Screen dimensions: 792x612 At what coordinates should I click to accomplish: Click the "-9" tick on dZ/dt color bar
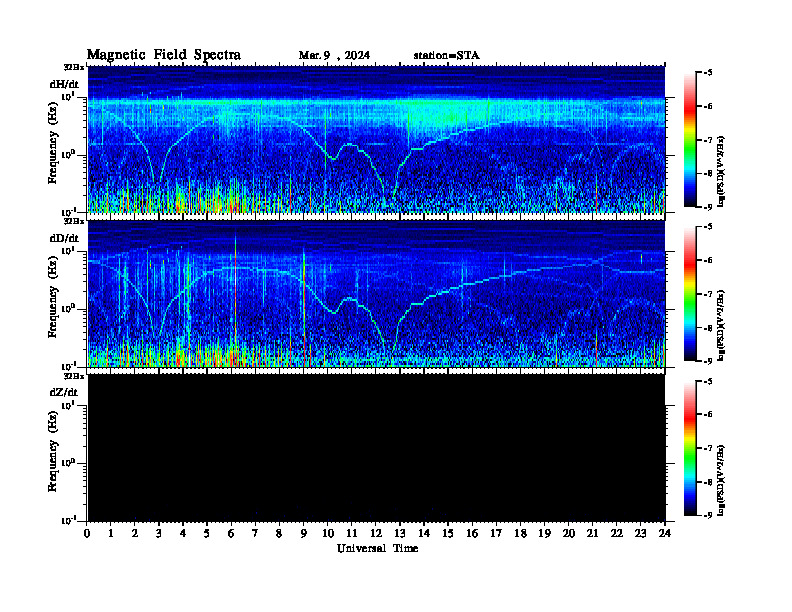click(x=708, y=515)
